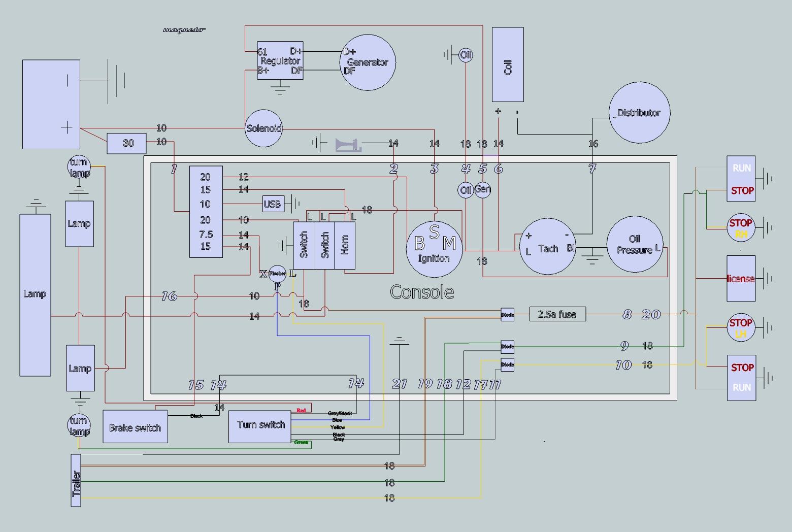Image resolution: width=792 pixels, height=532 pixels.
Task: Click terminal 61 on the Regulator
Action: tap(262, 52)
